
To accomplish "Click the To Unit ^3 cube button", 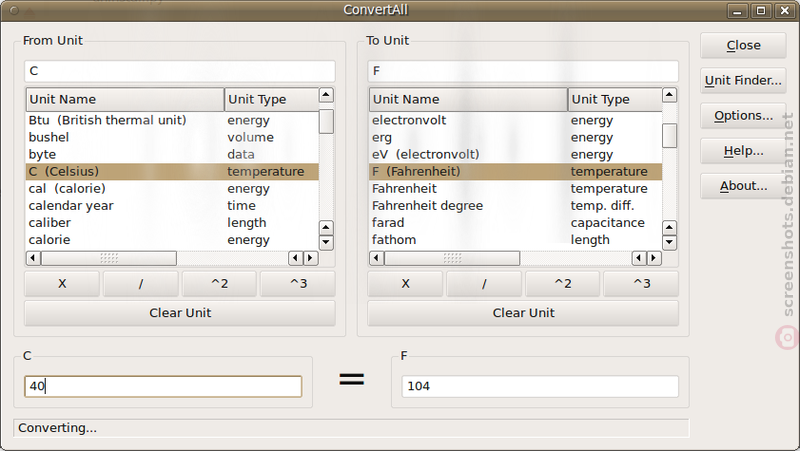I will pos(641,284).
